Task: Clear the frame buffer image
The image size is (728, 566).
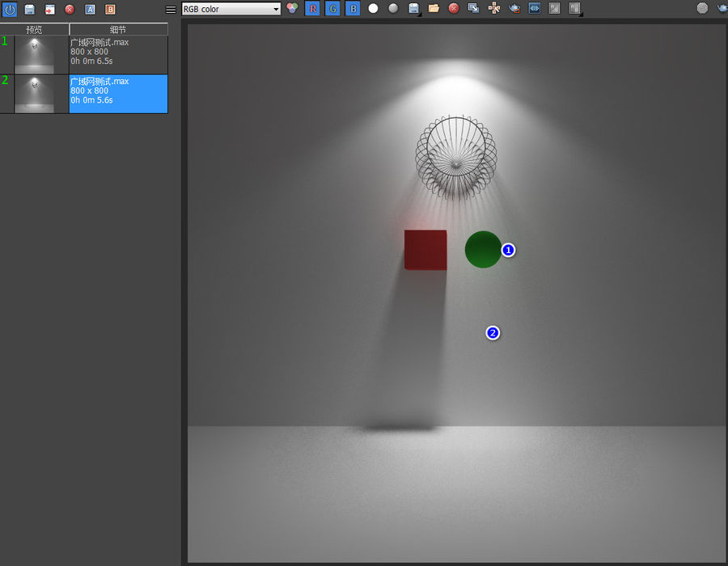Action: coord(454,8)
